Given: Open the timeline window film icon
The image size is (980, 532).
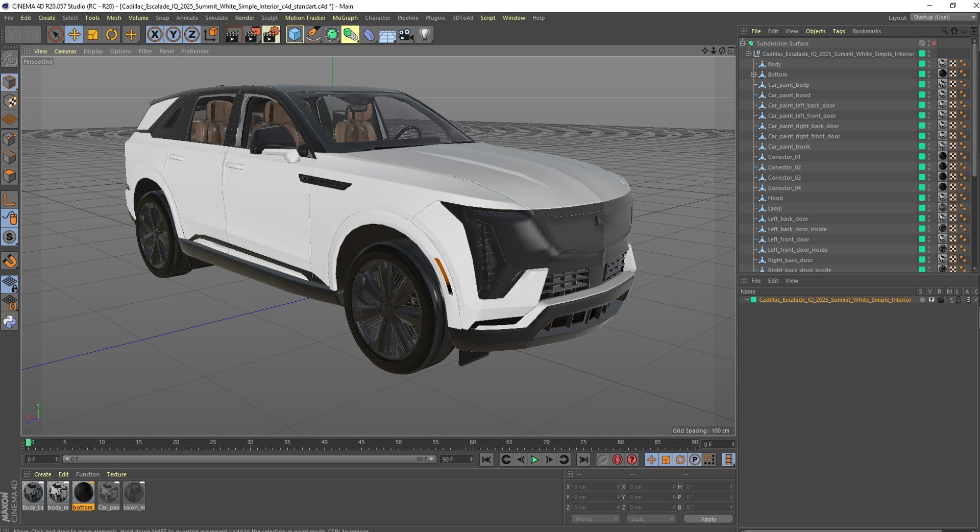Looking at the screenshot, I should [728, 460].
